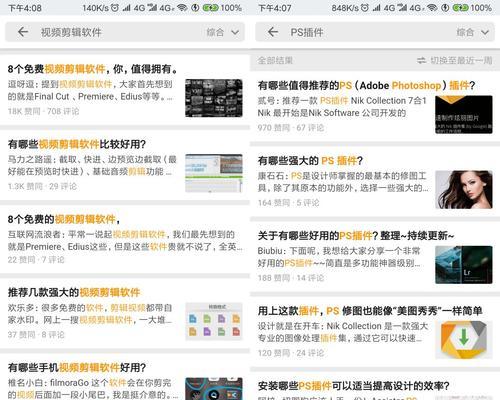Tap Wi-Fi icon in right phone status bar
Screen dimensions: 500x400
(x=432, y=8)
